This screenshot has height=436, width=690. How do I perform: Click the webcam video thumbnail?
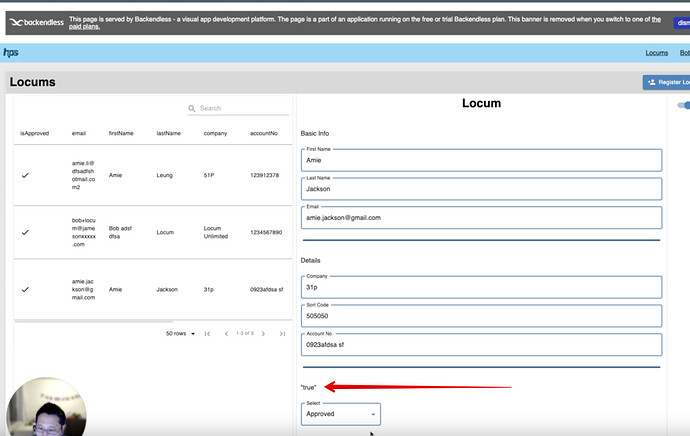[x=47, y=407]
